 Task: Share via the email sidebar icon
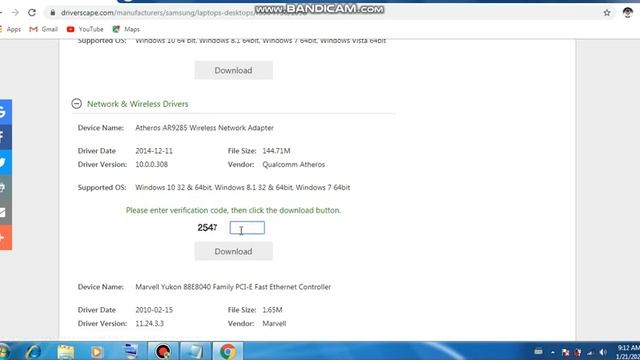coord(5,213)
